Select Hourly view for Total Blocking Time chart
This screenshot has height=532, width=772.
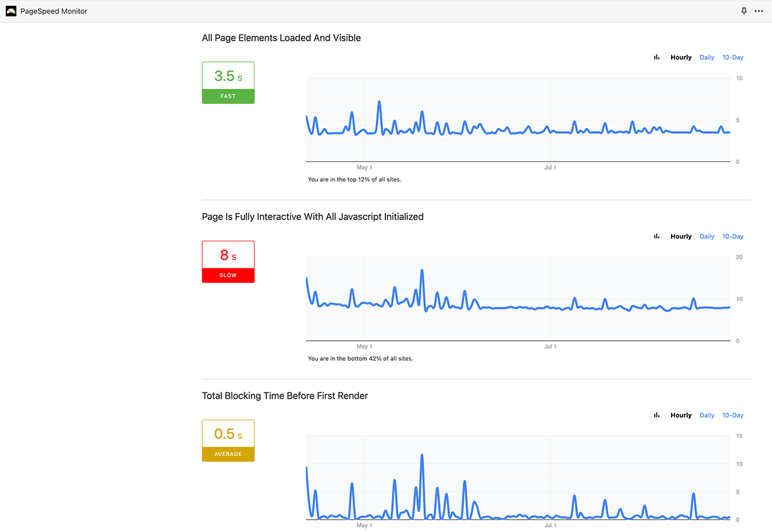coord(681,415)
